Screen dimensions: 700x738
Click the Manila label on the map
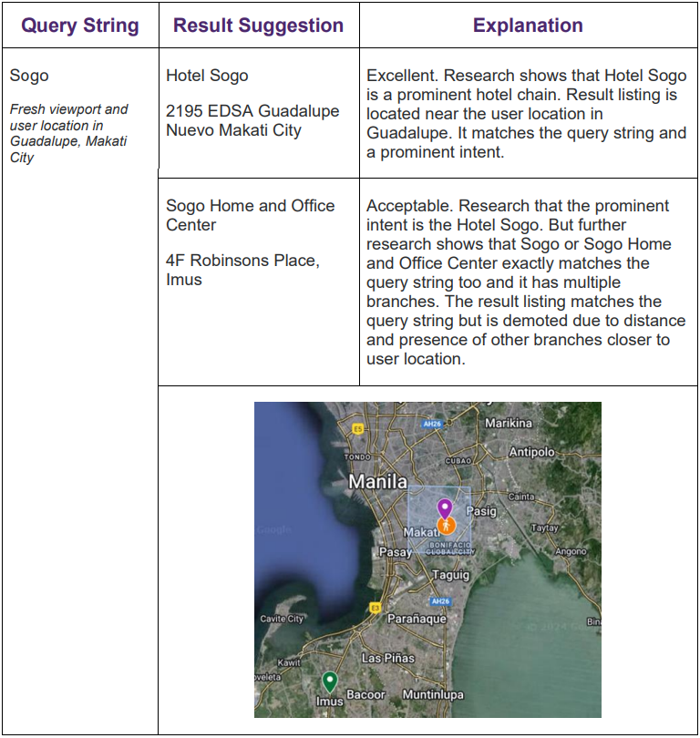point(377,481)
